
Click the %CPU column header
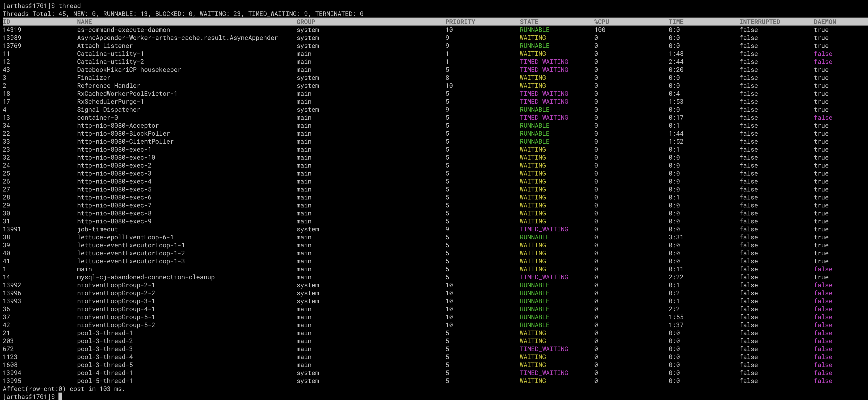pyautogui.click(x=601, y=22)
